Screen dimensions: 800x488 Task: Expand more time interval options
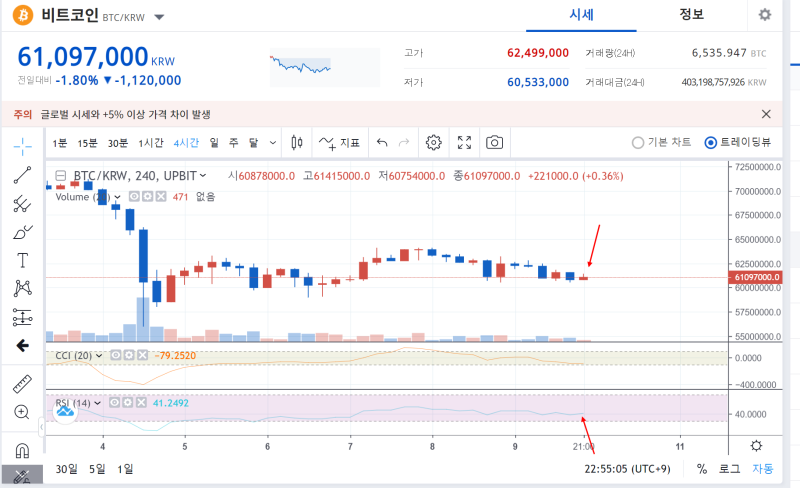click(x=273, y=143)
